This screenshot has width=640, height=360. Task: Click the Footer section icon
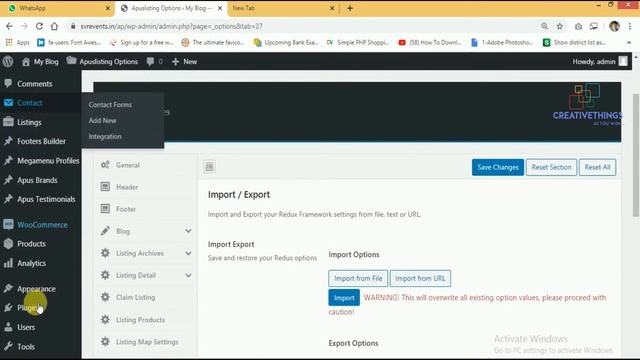pyautogui.click(x=105, y=209)
